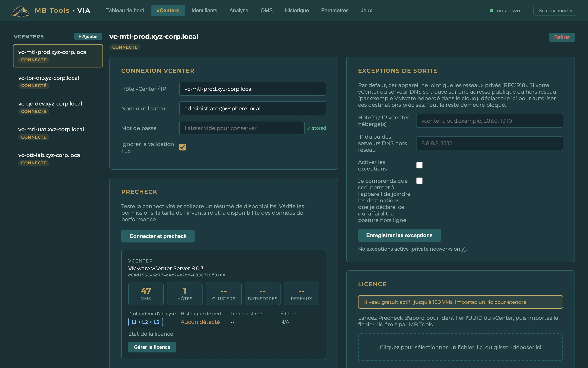Click the 1 HÔTES stat tile

(x=185, y=294)
